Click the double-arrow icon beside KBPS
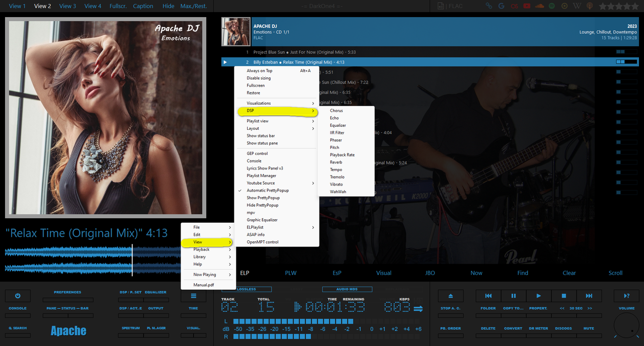The height and width of the screenshot is (346, 644). (x=418, y=308)
